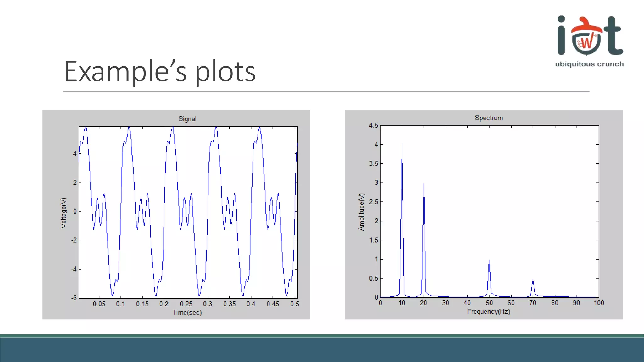
Task: Click the 40 tick on Frequency axis
Action: 467,303
